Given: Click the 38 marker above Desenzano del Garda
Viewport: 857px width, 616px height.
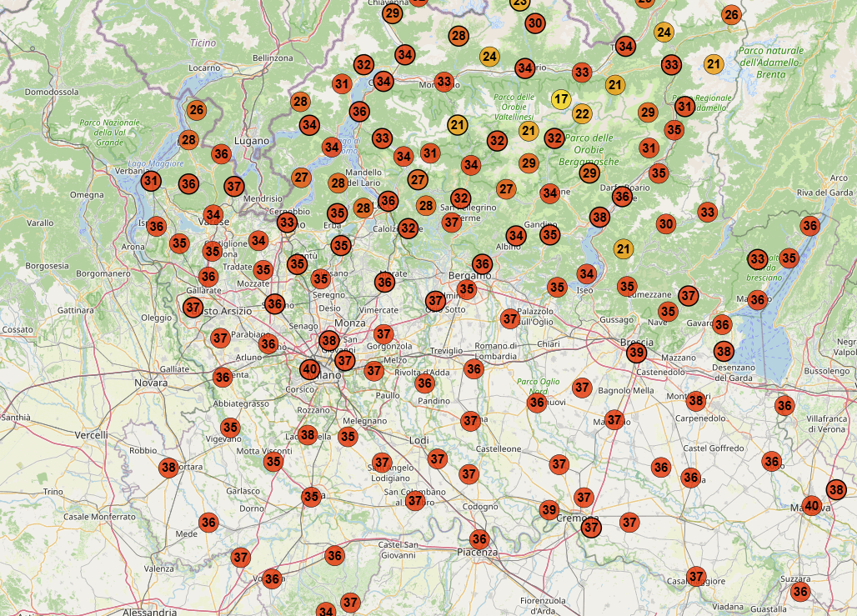Looking at the screenshot, I should (724, 351).
